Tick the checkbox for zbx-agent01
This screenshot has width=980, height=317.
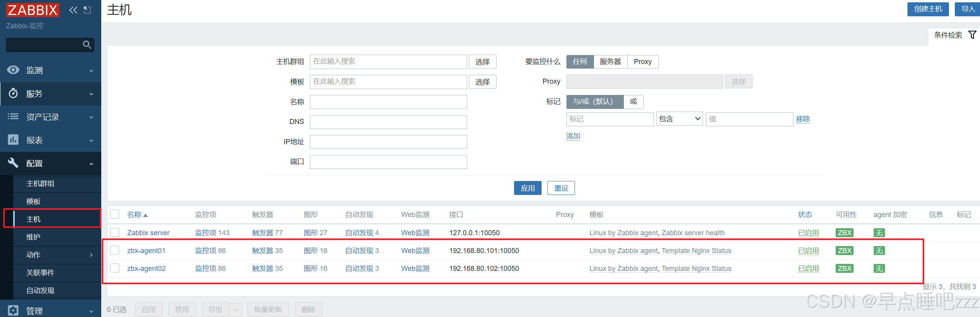pos(115,250)
